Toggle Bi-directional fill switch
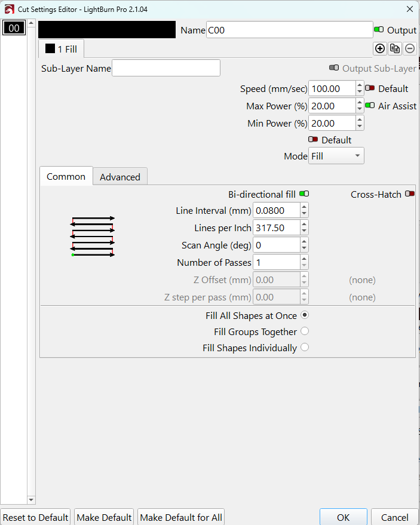The image size is (420, 525). [304, 194]
